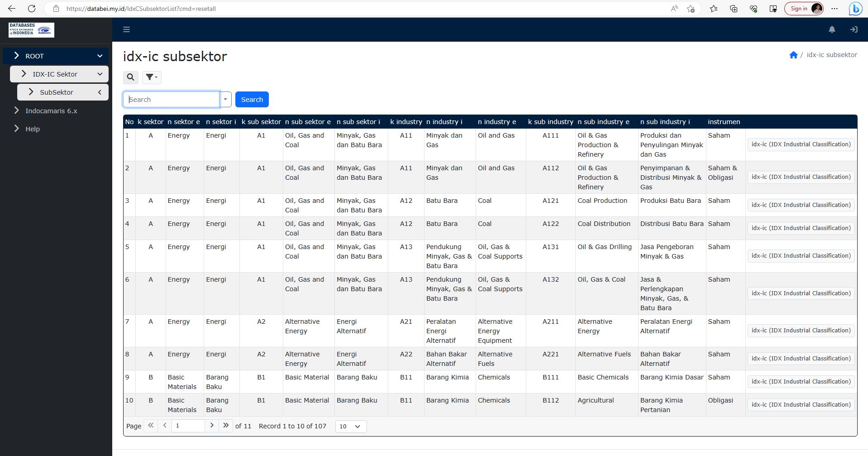Toggle the hamburger sidebar menu
The image size is (868, 456).
click(x=127, y=29)
